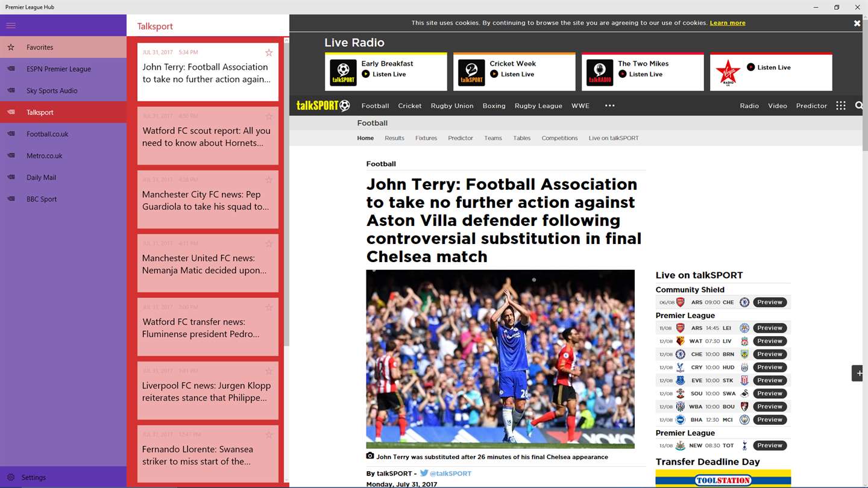Open the Learn more cookie link

tap(728, 23)
